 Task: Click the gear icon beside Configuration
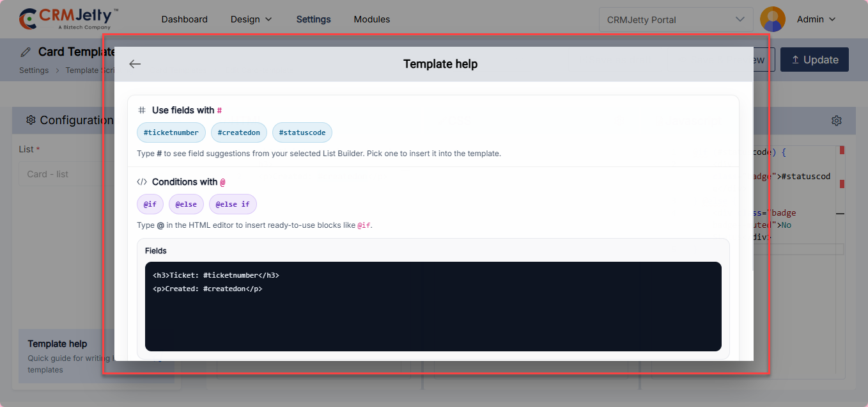[x=31, y=120]
